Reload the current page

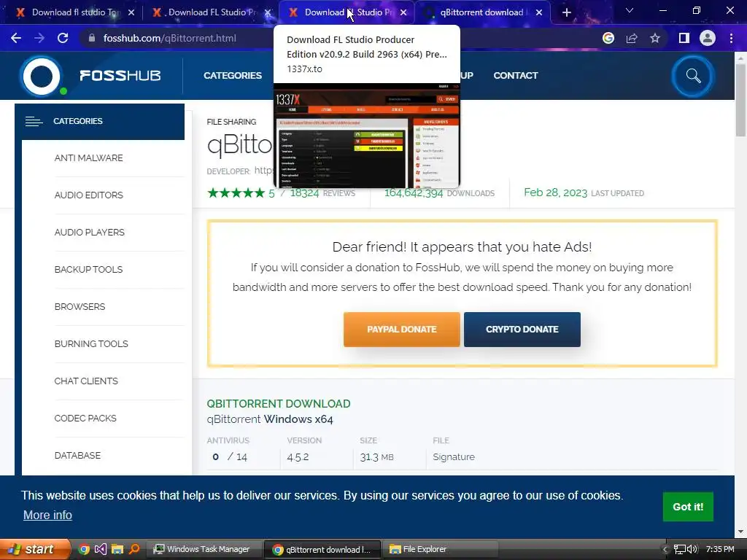(63, 38)
